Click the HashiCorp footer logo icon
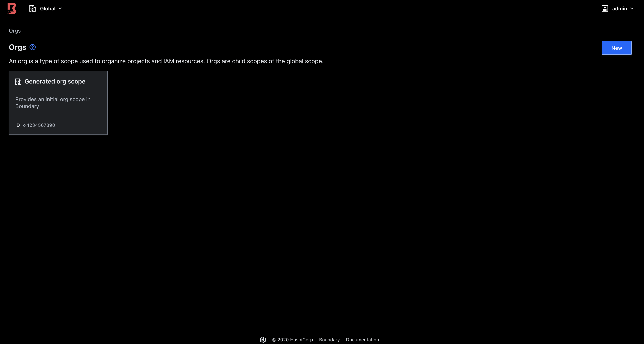Image resolution: width=644 pixels, height=344 pixels. point(263,339)
